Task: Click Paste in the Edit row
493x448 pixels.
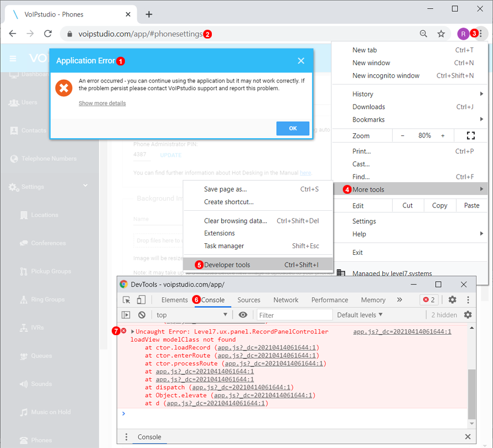Action: [472, 205]
